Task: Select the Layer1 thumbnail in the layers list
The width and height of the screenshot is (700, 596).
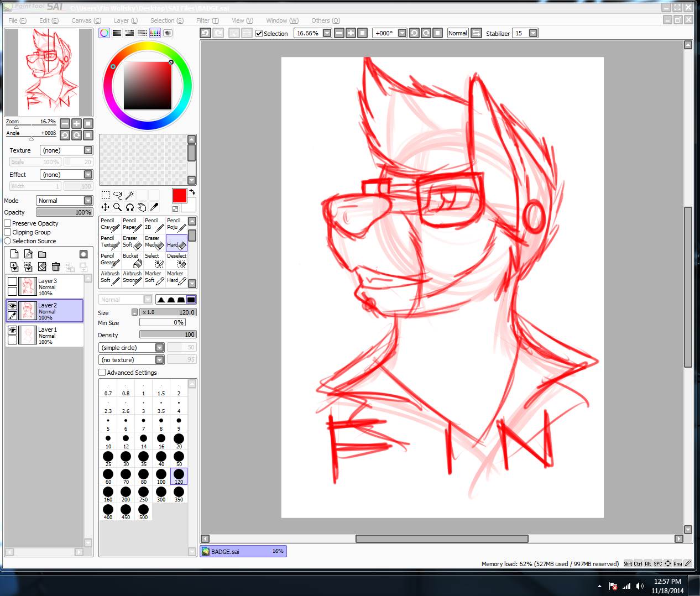Action: pyautogui.click(x=28, y=335)
